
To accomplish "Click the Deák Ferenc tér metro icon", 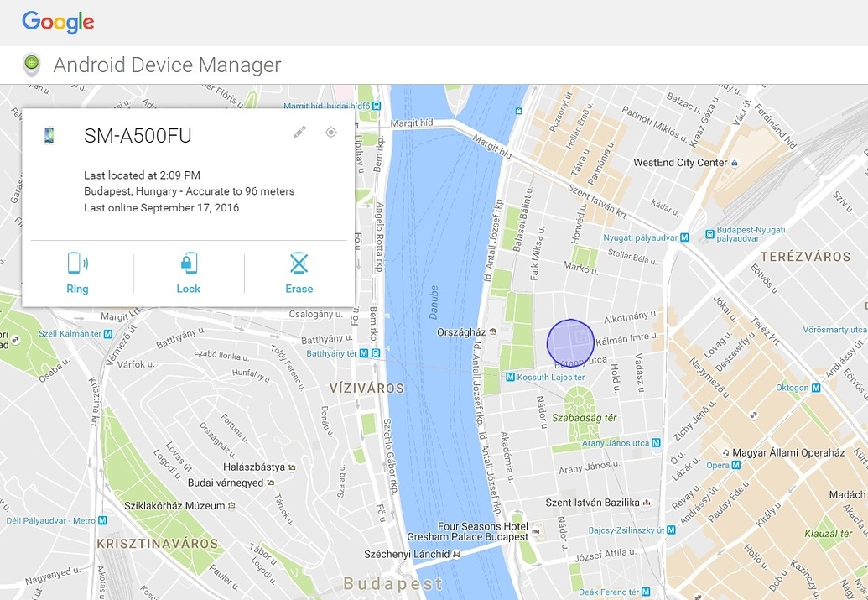I will (x=646, y=592).
